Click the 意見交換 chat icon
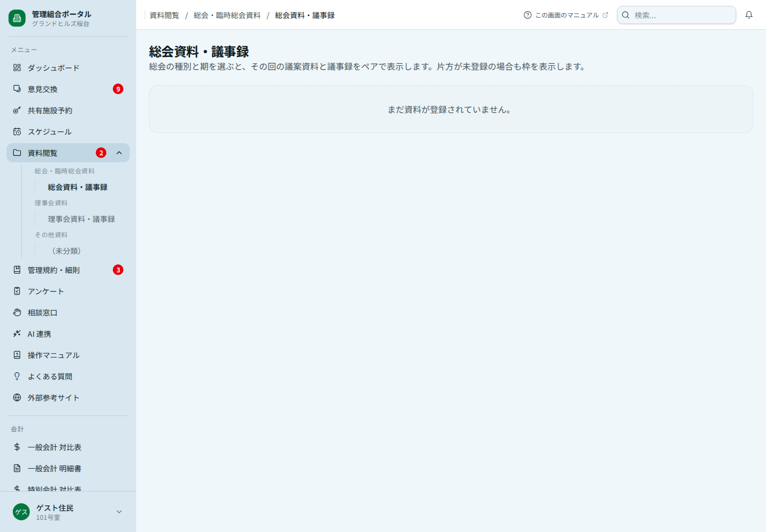Screen dimensions: 766x532 [x=17, y=89]
